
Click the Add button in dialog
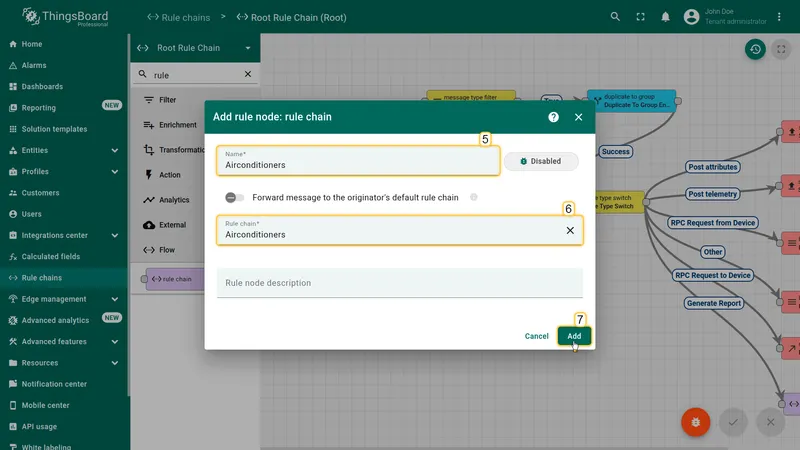pyautogui.click(x=574, y=336)
